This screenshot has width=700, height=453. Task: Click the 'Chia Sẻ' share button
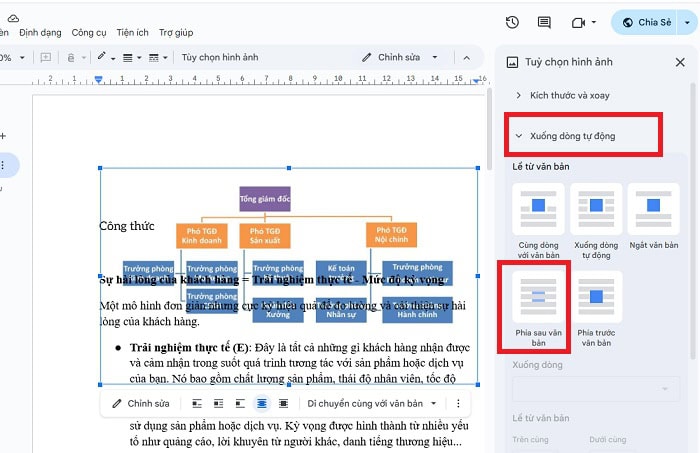[646, 22]
